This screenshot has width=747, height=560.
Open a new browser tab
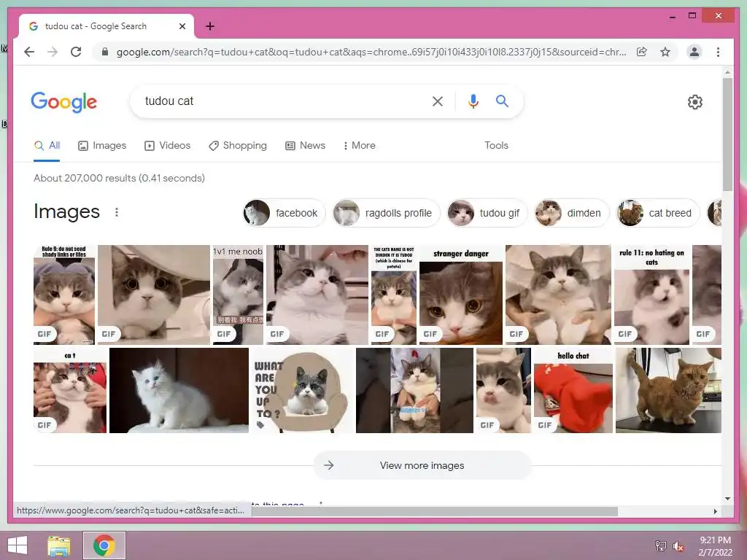209,26
